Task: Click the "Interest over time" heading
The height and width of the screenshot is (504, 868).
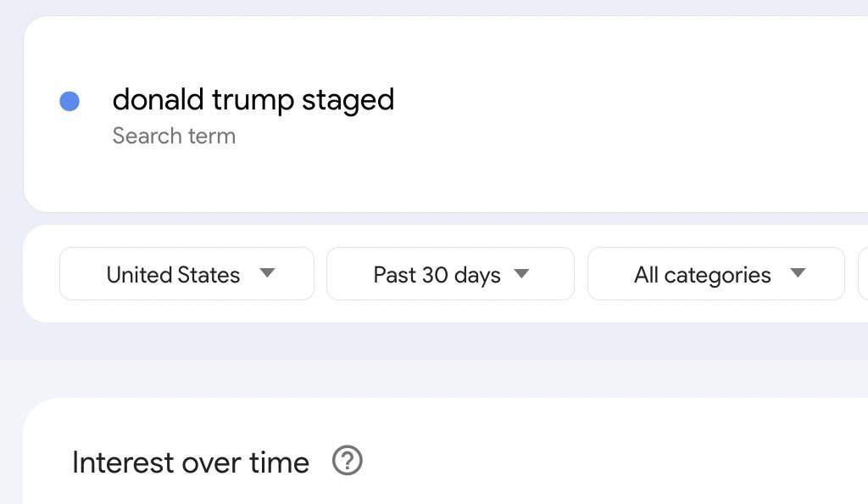Action: 191,462
